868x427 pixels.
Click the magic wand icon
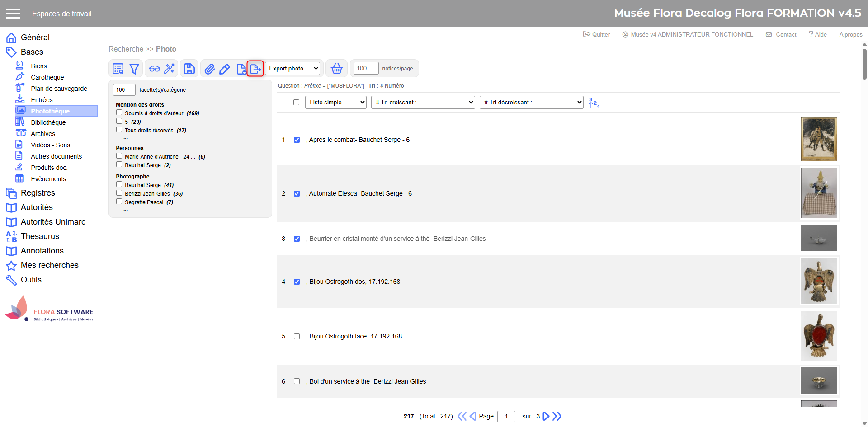pos(169,69)
